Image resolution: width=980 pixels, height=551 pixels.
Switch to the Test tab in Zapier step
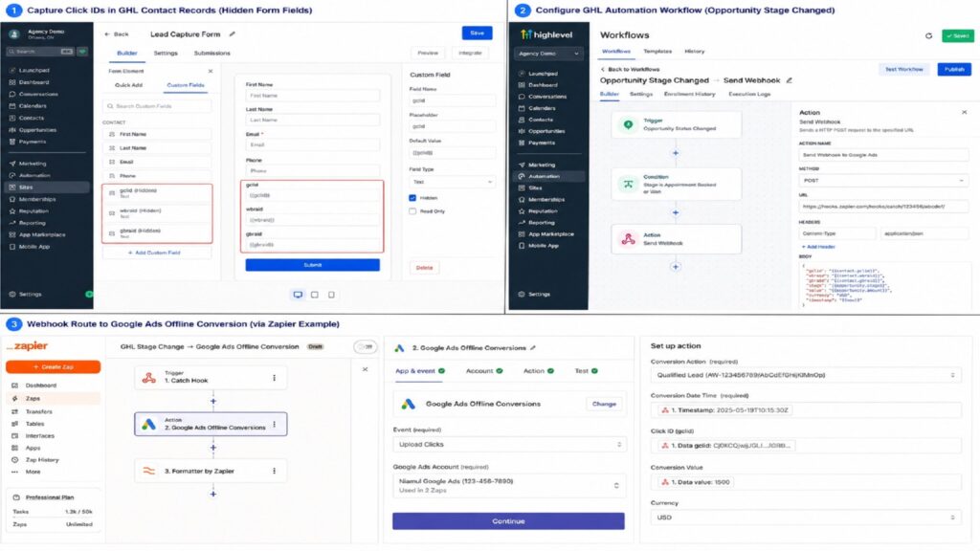pos(586,370)
